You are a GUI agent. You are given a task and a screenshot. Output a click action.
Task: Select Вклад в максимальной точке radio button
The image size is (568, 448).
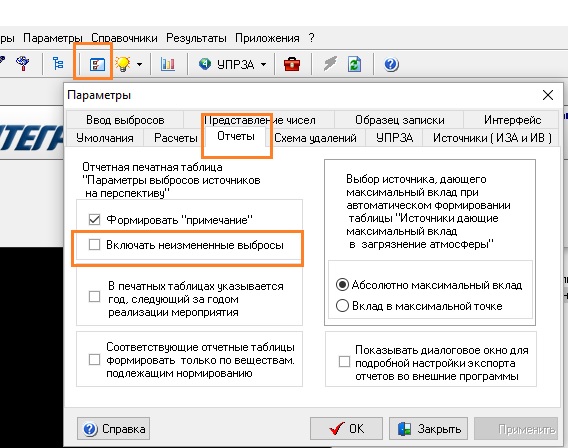[x=342, y=306]
